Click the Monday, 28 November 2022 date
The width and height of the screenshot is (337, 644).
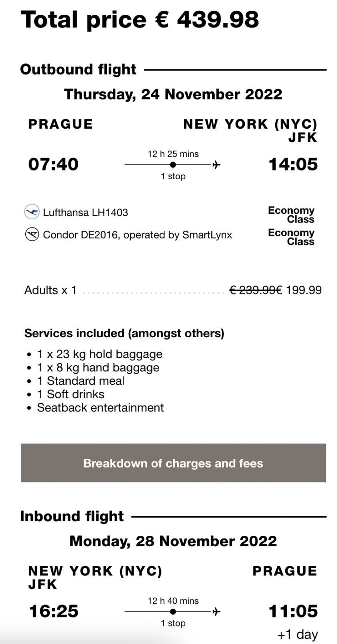173,541
